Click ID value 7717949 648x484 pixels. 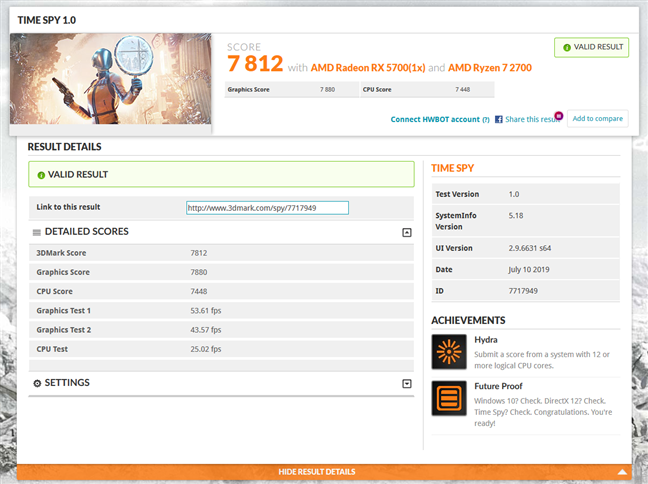(x=523, y=291)
